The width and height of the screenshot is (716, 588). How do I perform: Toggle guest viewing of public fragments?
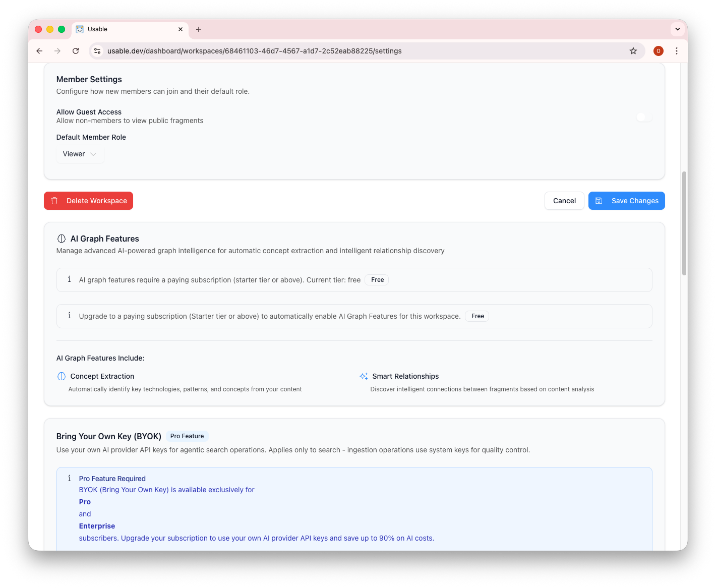[x=644, y=116]
